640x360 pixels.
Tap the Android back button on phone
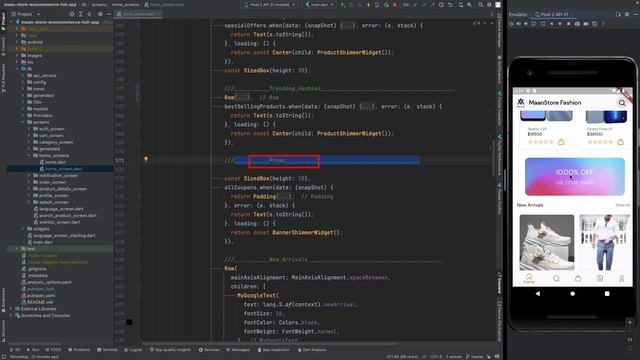pyautogui.click(x=538, y=293)
